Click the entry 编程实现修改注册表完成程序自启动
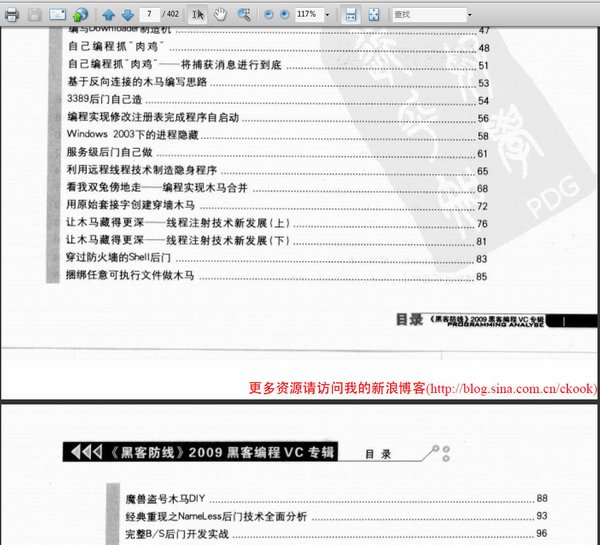The image size is (600, 545). tap(153, 117)
